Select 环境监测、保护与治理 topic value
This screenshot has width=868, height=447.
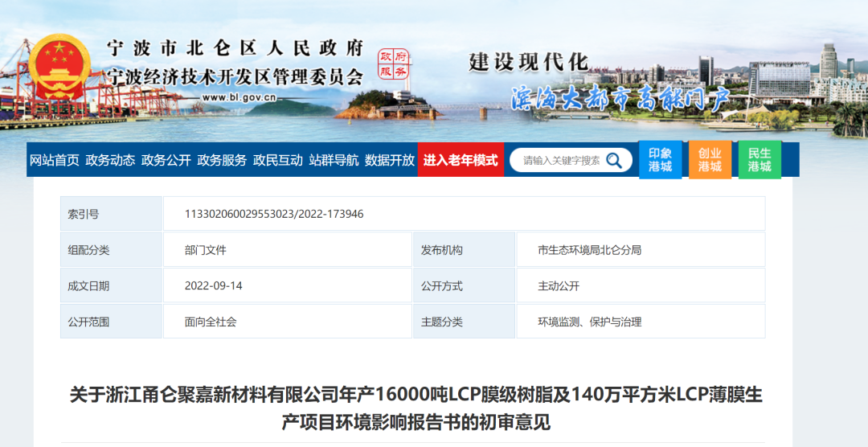(590, 322)
